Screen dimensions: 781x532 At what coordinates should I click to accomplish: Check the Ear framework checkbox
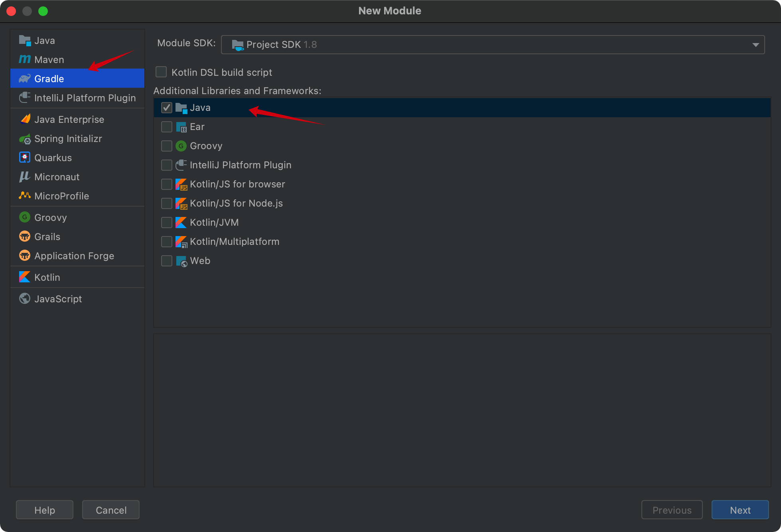click(167, 127)
